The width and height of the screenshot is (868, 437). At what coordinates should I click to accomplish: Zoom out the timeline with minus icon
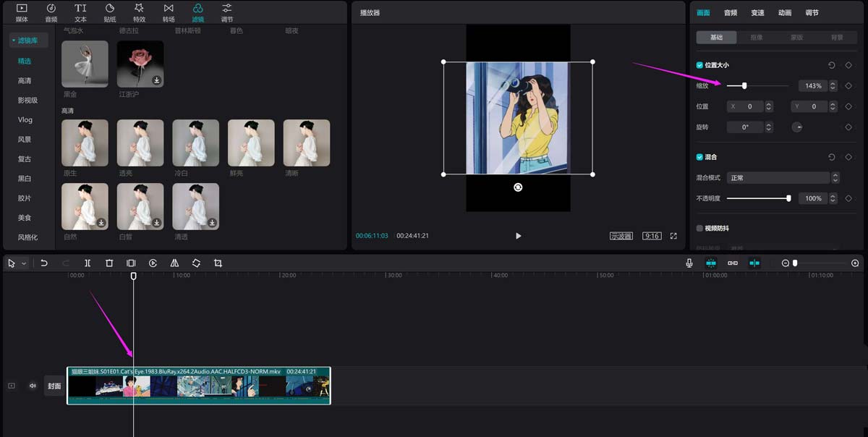click(786, 263)
